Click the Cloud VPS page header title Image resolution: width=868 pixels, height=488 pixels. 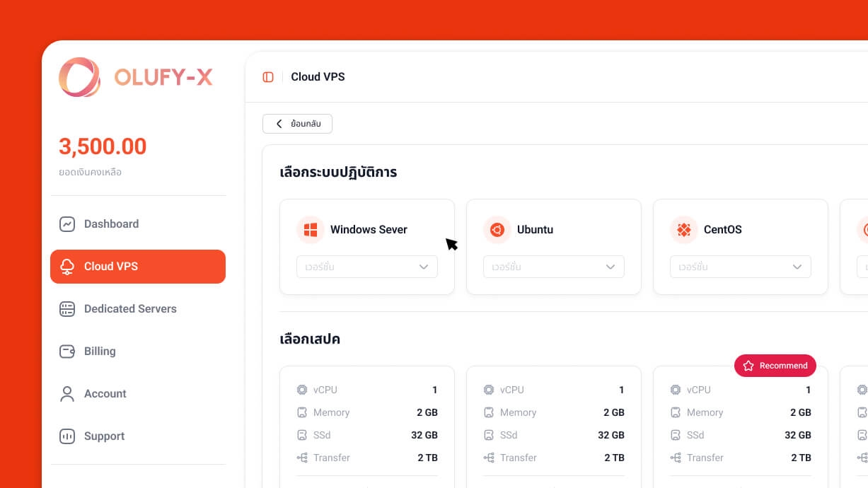318,77
